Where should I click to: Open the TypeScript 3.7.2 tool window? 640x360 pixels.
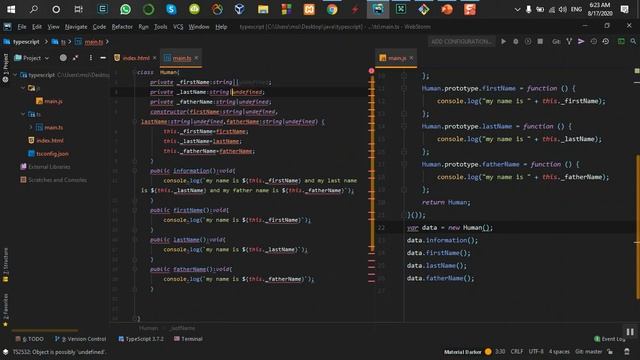(x=141, y=339)
